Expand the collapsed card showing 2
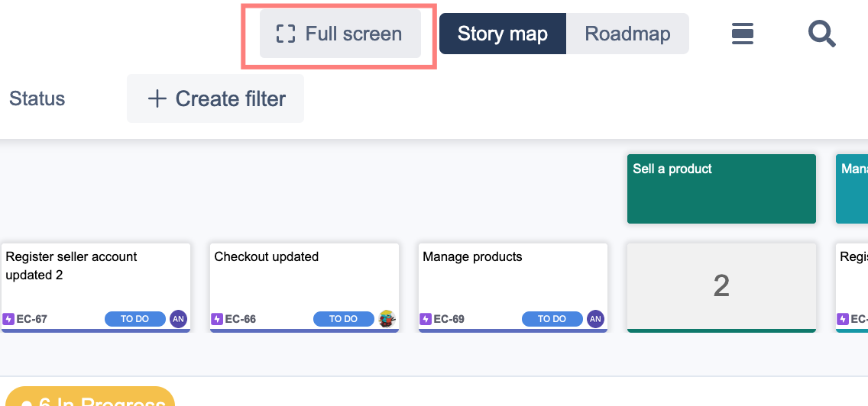This screenshot has width=868, height=406. point(721,285)
